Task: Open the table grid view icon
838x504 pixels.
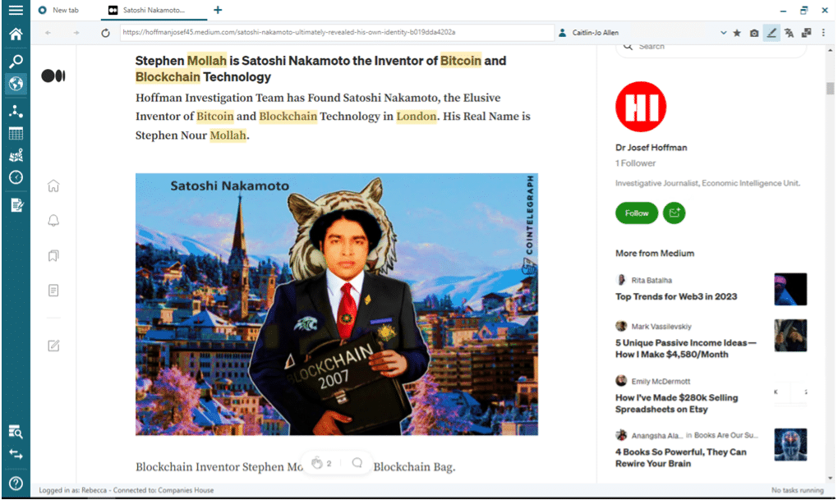Action: coord(16,133)
